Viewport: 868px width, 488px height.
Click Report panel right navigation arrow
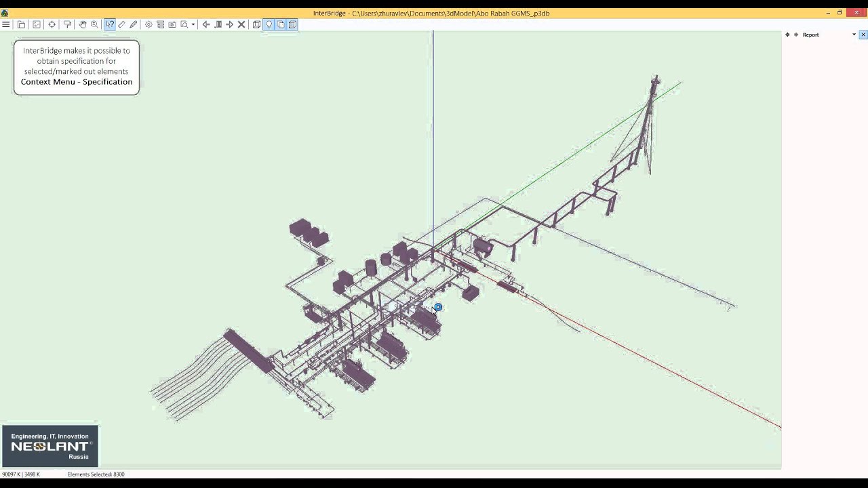[x=796, y=35]
